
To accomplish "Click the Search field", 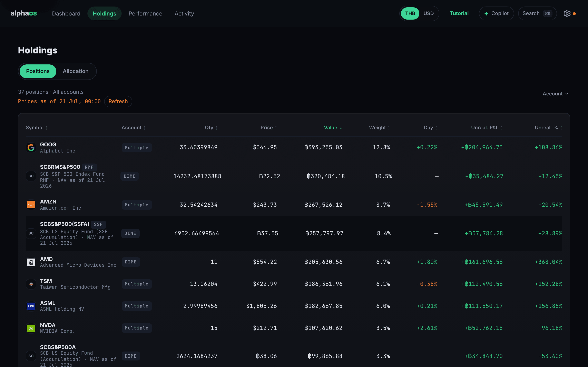I will pos(537,13).
